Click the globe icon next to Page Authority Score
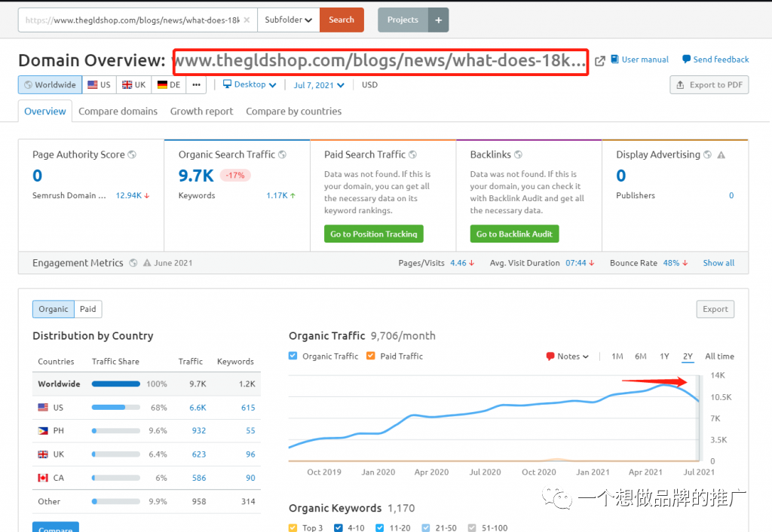The height and width of the screenshot is (532, 772). point(132,154)
